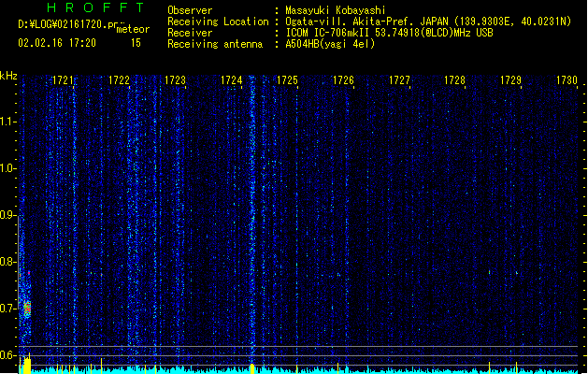Click the 1722 time marker
588x374 pixels.
click(x=119, y=80)
